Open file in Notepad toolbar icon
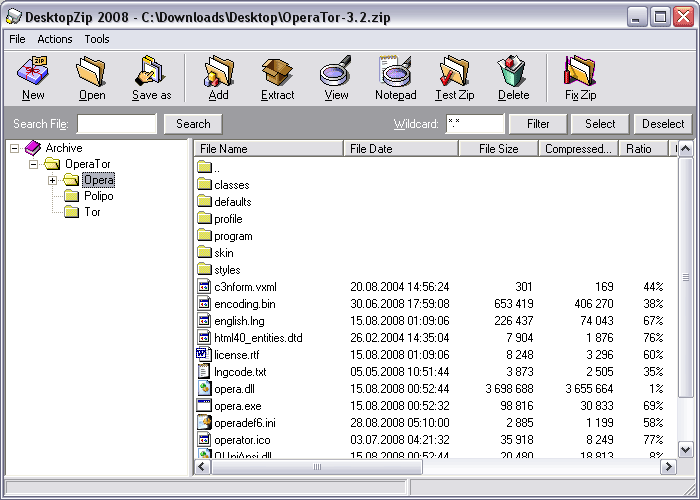This screenshot has width=700, height=500. (395, 71)
